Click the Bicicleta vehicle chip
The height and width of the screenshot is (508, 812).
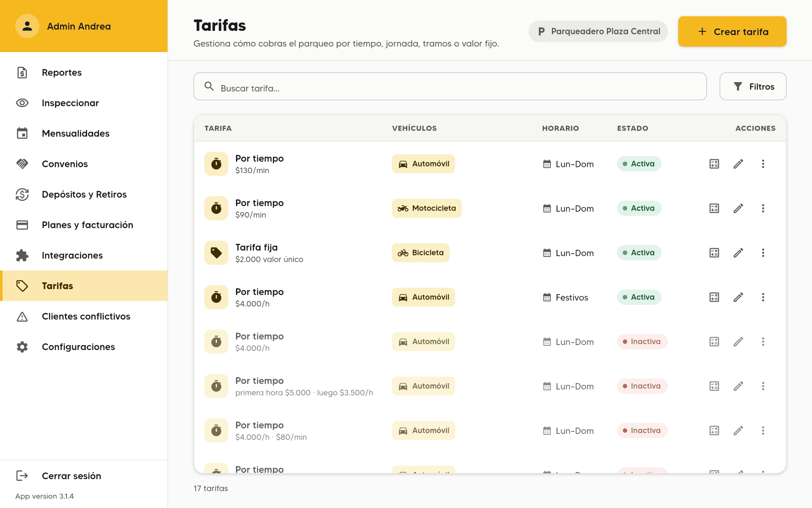pyautogui.click(x=421, y=253)
